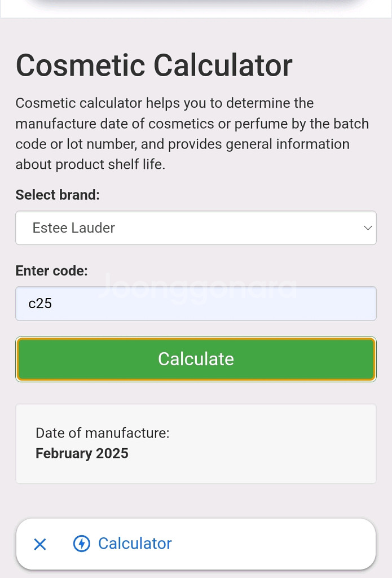This screenshot has height=578, width=392.
Task: Open the Calculator link in bottom banner
Action: (x=135, y=544)
